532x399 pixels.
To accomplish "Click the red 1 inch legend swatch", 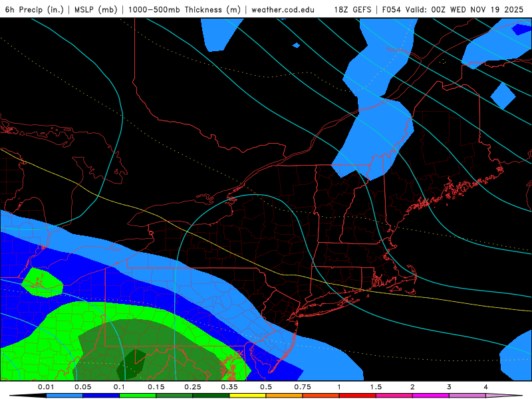I will [358, 396].
